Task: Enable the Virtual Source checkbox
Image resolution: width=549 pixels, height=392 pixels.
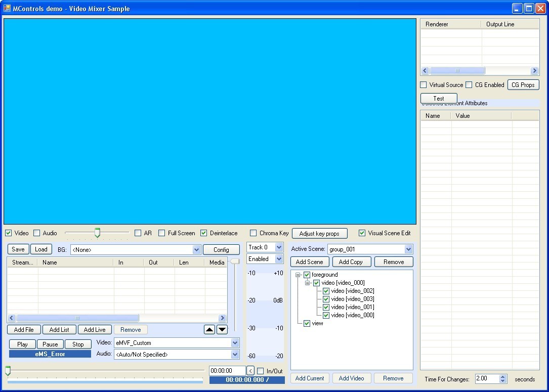Action: (x=423, y=84)
